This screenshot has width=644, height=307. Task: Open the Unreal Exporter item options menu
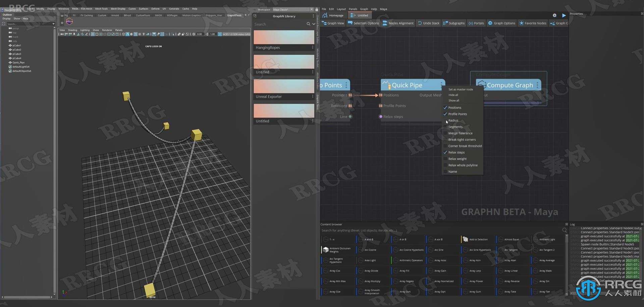[313, 97]
